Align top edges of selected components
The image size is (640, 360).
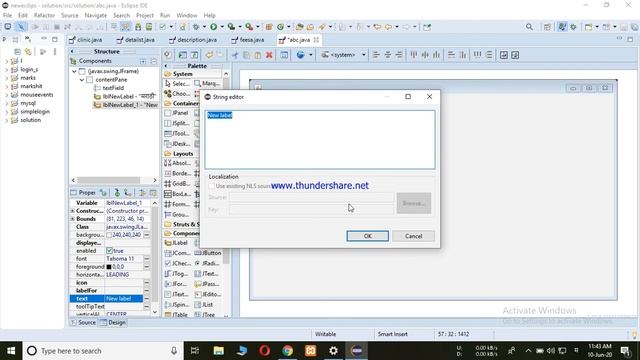click(x=414, y=55)
